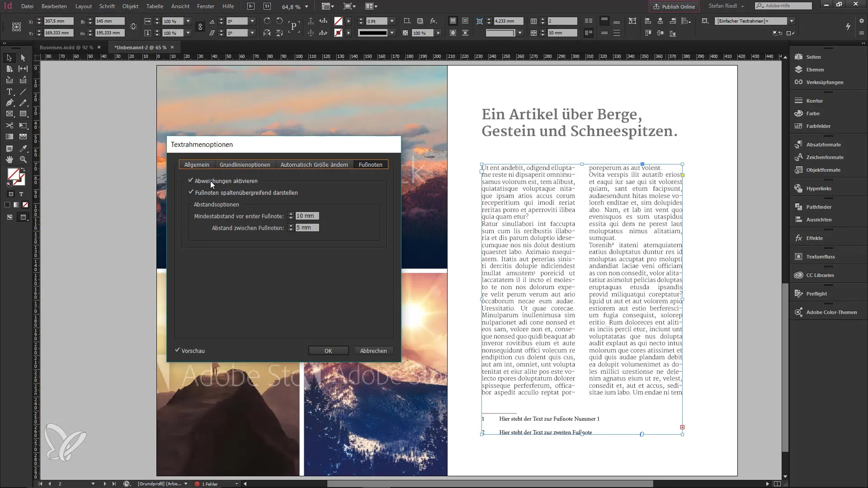
Task: Switch to Busreisen.indd document tab
Action: pos(66,47)
